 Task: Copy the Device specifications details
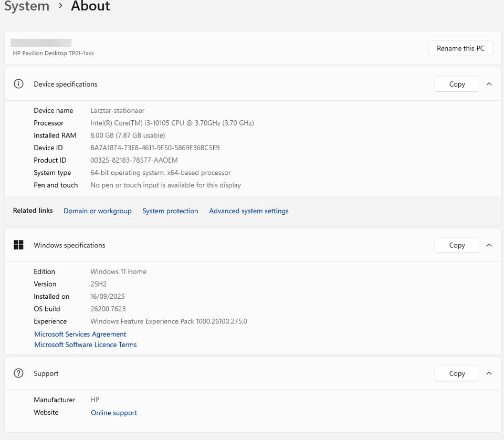[x=456, y=84]
